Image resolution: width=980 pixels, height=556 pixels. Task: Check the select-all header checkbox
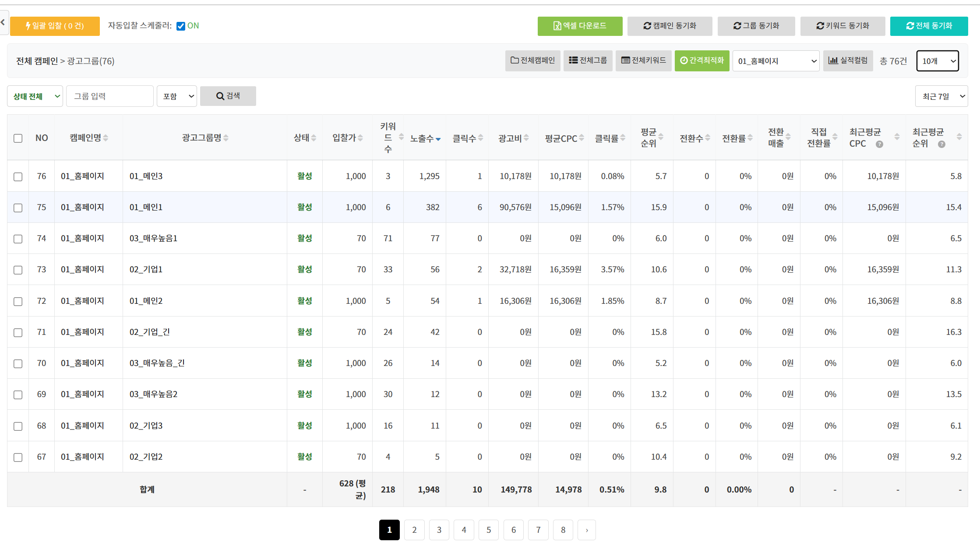pyautogui.click(x=18, y=138)
